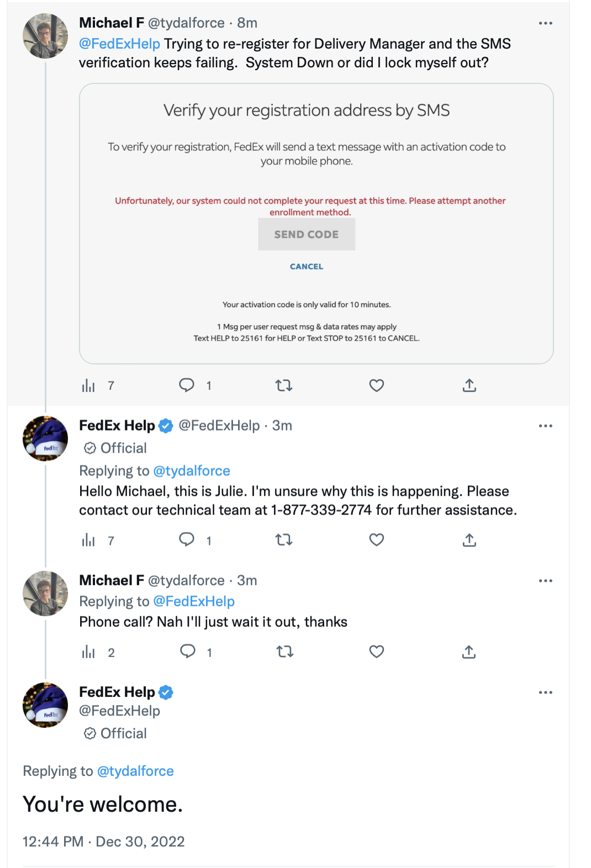Reply to the 'Phone call? Nah' tweet
591x868 pixels.
click(x=188, y=652)
